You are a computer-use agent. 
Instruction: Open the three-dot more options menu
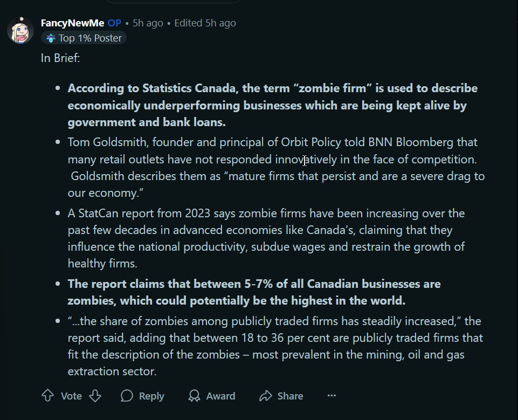(331, 396)
